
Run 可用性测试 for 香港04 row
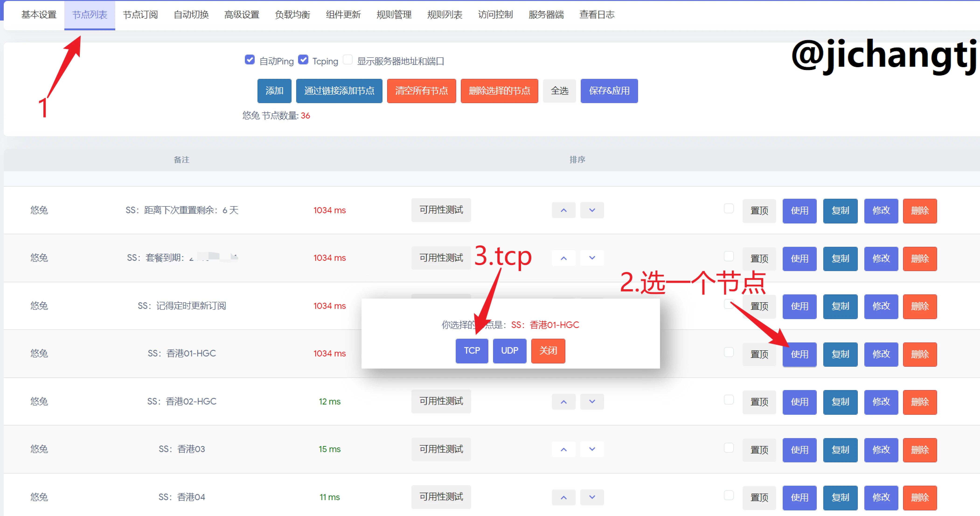pyautogui.click(x=441, y=497)
